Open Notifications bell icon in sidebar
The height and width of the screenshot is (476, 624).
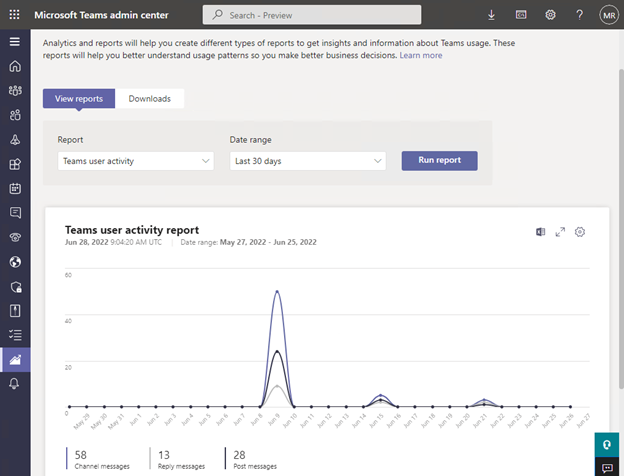click(15, 384)
